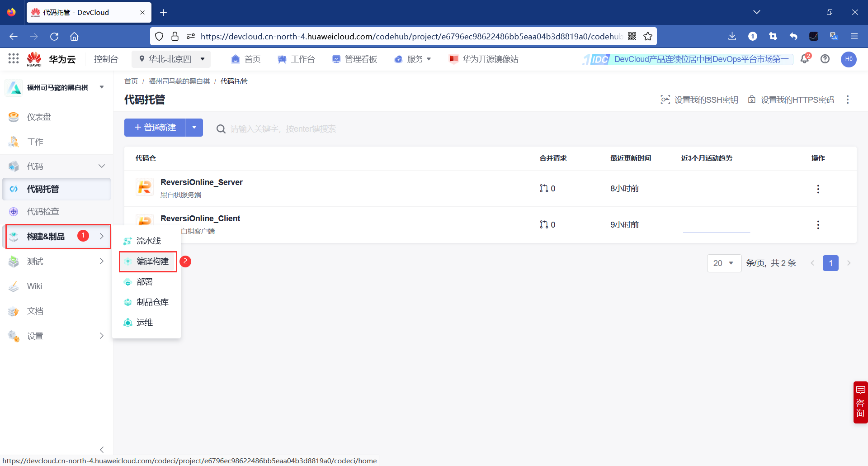Open 设置我的SSH密钥 link
868x466 pixels.
(x=699, y=100)
